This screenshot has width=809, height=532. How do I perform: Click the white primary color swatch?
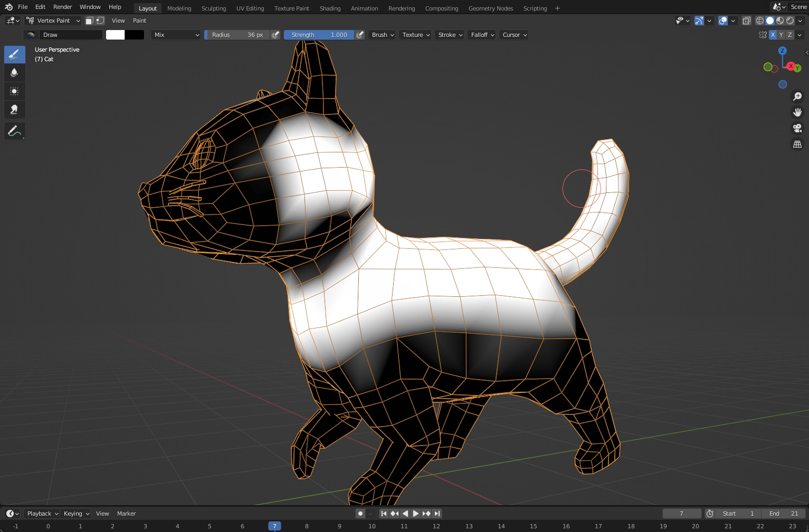[115, 34]
